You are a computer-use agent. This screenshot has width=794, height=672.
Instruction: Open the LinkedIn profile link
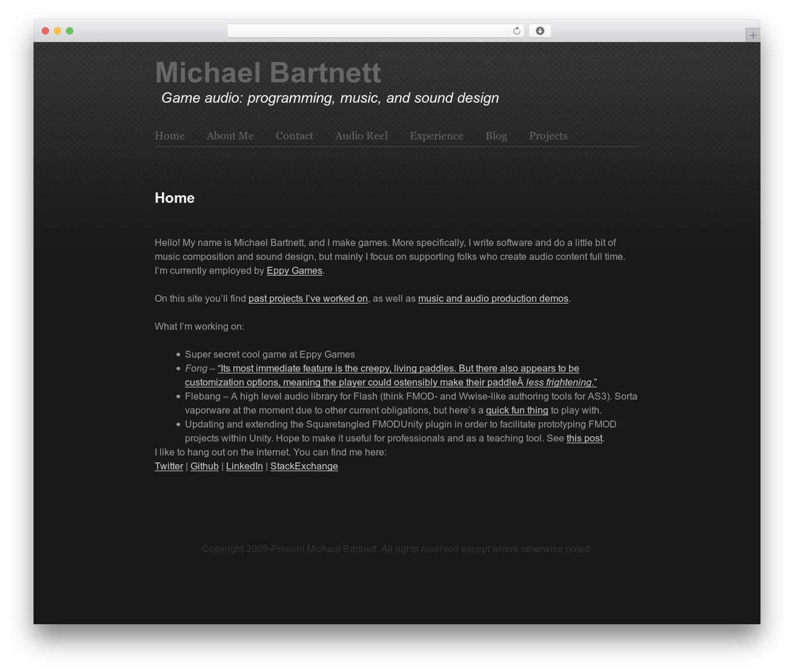(x=244, y=466)
